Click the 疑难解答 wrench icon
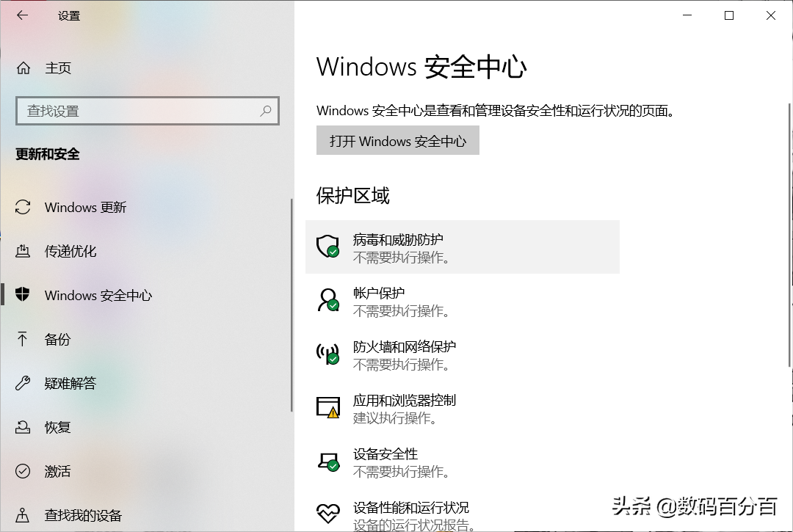This screenshot has width=793, height=532. click(x=22, y=384)
